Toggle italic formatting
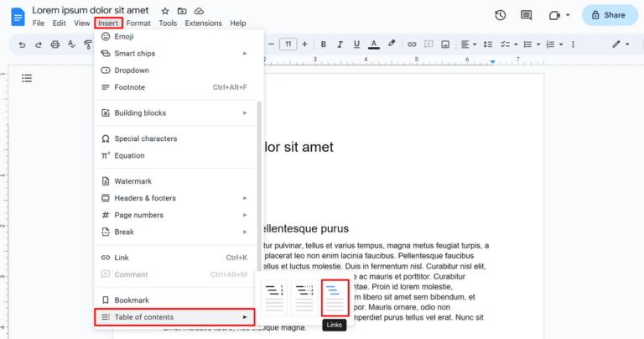Screen dimensions: 644x339 pyautogui.click(x=340, y=44)
